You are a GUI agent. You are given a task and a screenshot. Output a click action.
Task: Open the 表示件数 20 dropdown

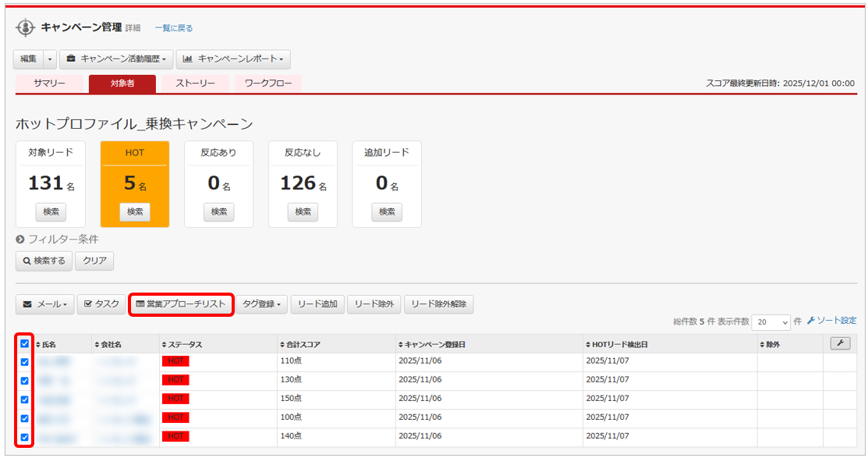(771, 322)
